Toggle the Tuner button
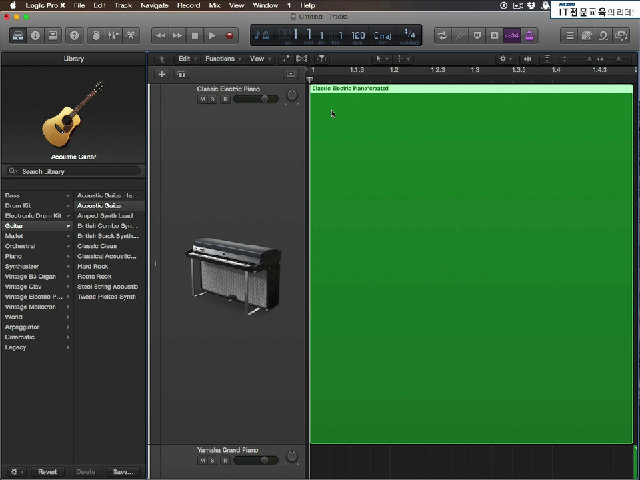Viewport: 640px width, 480px height. [460, 36]
